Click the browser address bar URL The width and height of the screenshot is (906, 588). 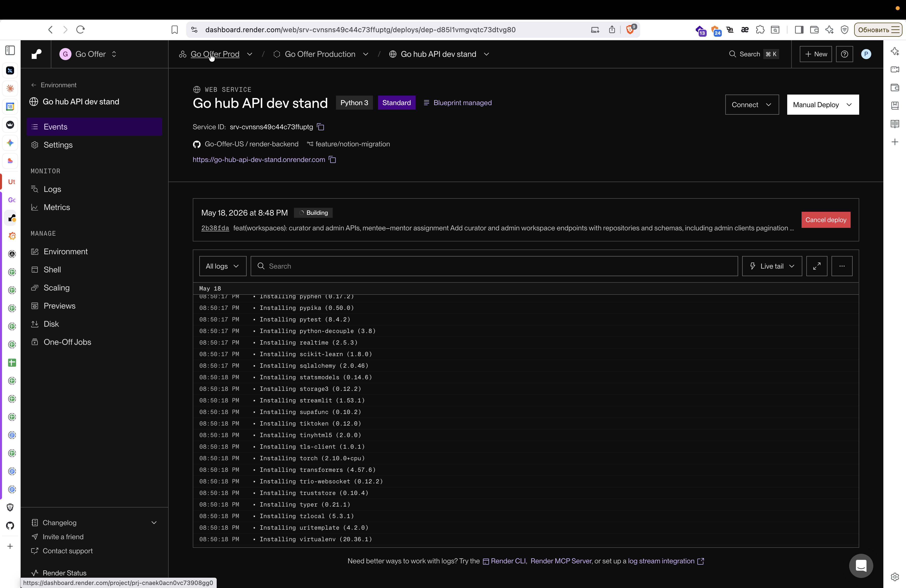point(360,30)
